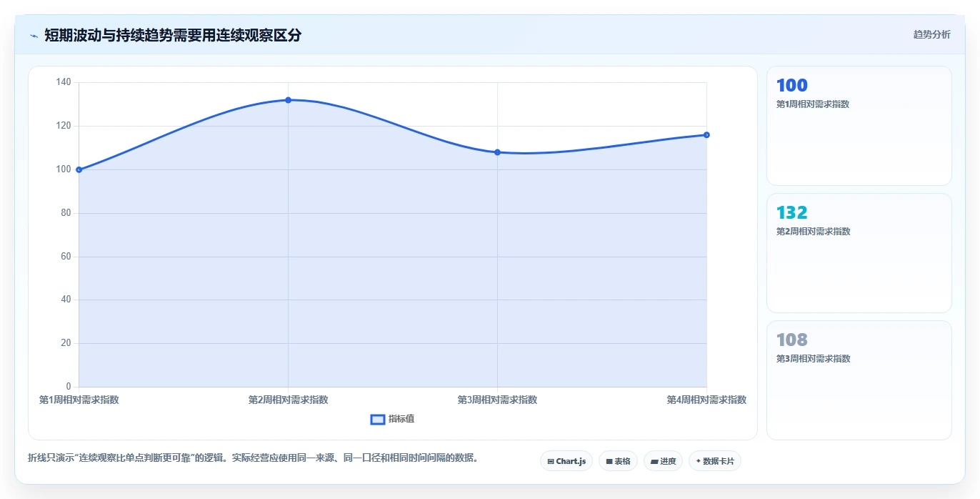980x499 pixels.
Task: Click the y-axis value 40
Action: 66,300
